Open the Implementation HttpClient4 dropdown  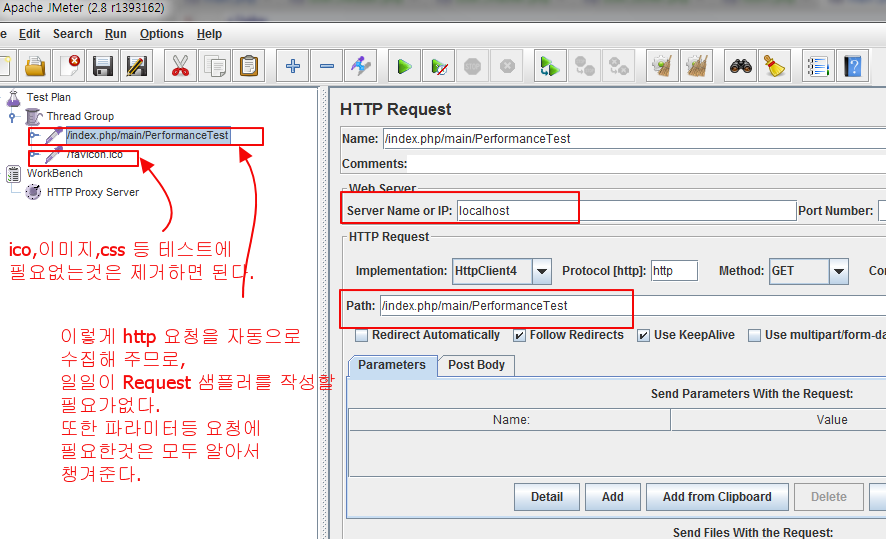542,271
